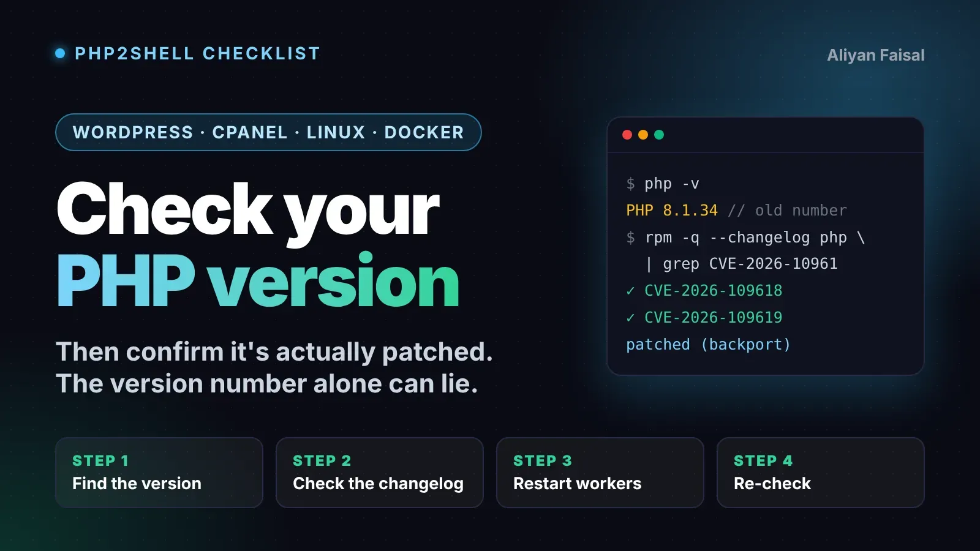The image size is (980, 551).
Task: Click the green terminal window dot
Action: click(x=659, y=135)
